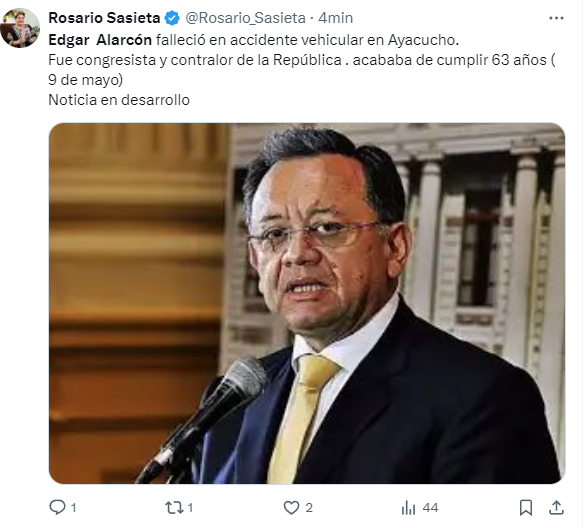Click the bold 'Edgar Alarcón' text

tap(100, 40)
